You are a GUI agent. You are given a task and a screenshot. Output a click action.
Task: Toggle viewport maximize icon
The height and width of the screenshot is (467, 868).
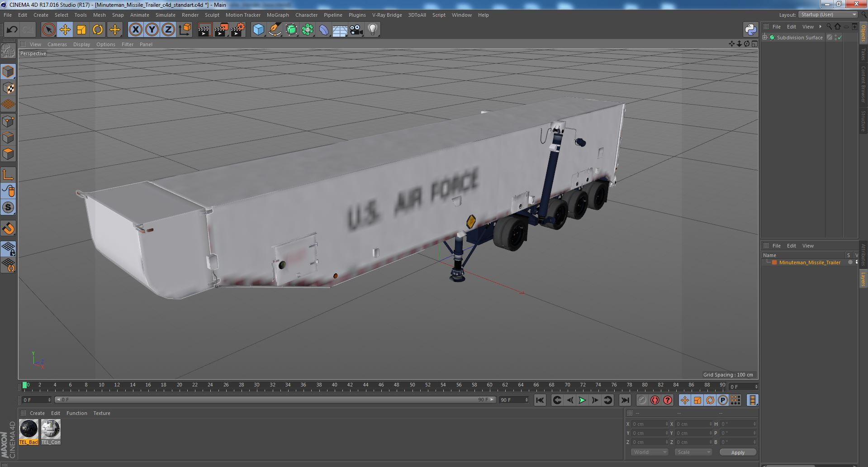point(754,44)
